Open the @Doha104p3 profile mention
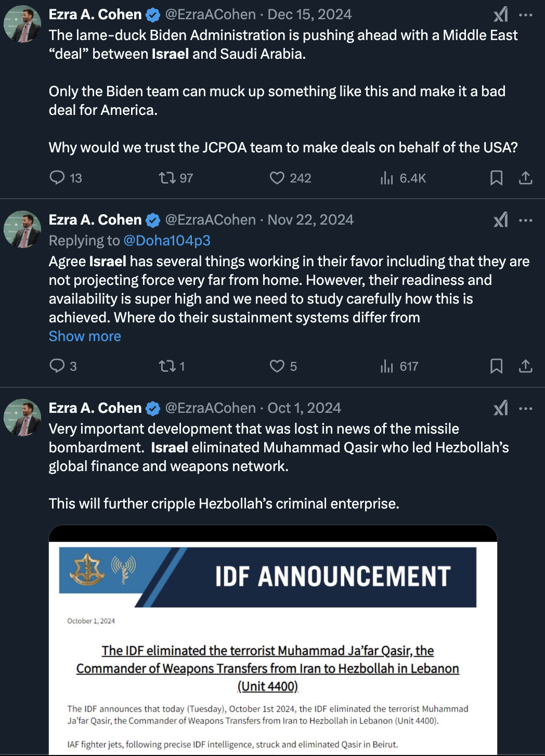Screen dimensions: 545x756 point(166,241)
